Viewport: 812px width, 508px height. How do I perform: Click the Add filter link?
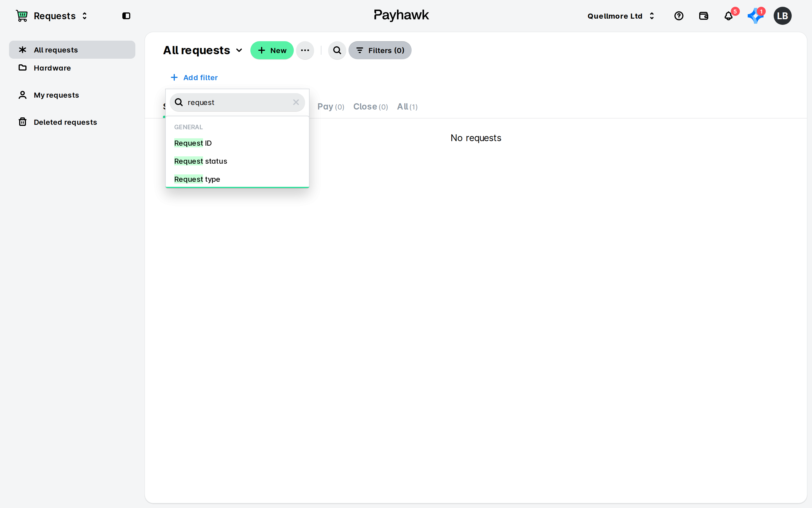click(x=194, y=78)
